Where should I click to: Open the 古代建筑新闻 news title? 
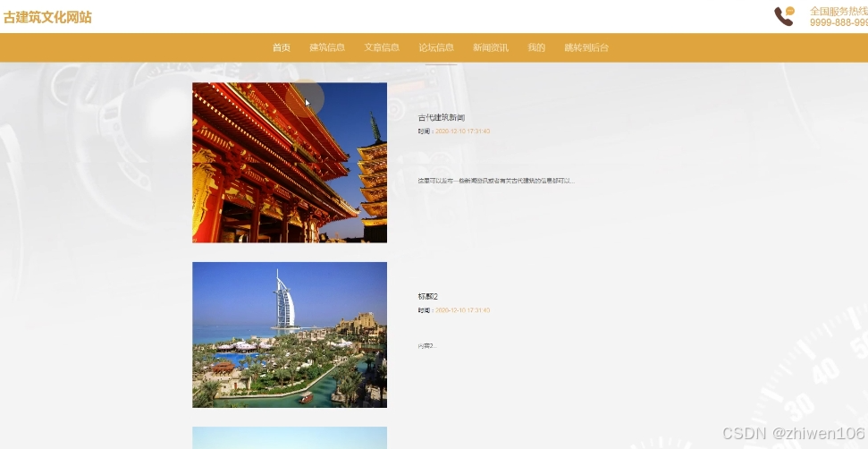(442, 117)
